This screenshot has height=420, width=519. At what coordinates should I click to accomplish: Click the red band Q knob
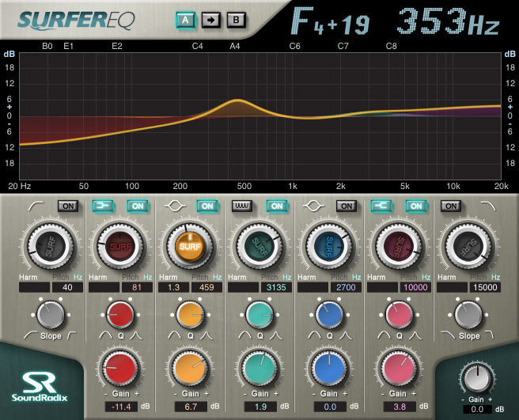(120, 315)
